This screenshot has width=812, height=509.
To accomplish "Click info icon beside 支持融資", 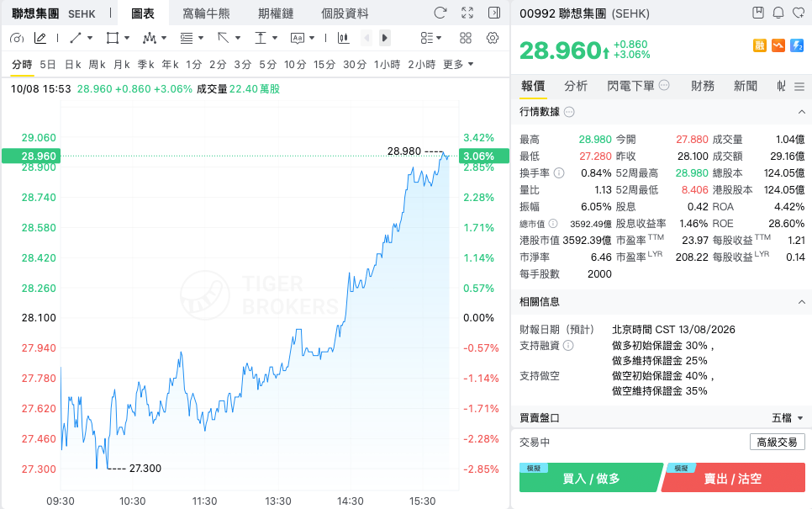I will pos(568,346).
